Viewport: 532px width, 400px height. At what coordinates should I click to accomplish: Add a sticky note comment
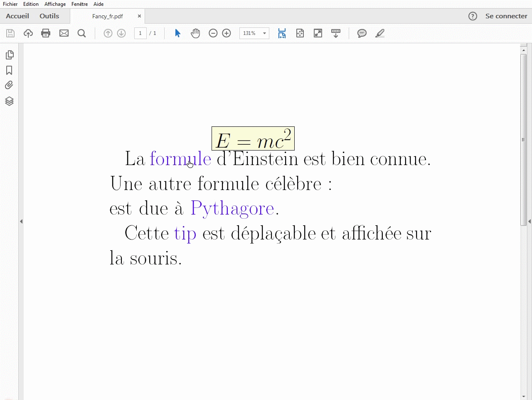361,33
